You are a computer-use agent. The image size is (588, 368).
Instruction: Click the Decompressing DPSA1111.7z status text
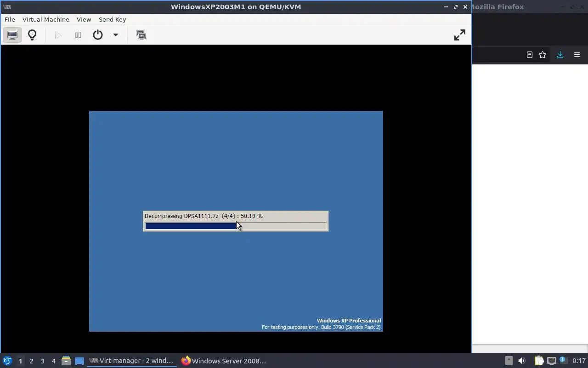coord(204,216)
